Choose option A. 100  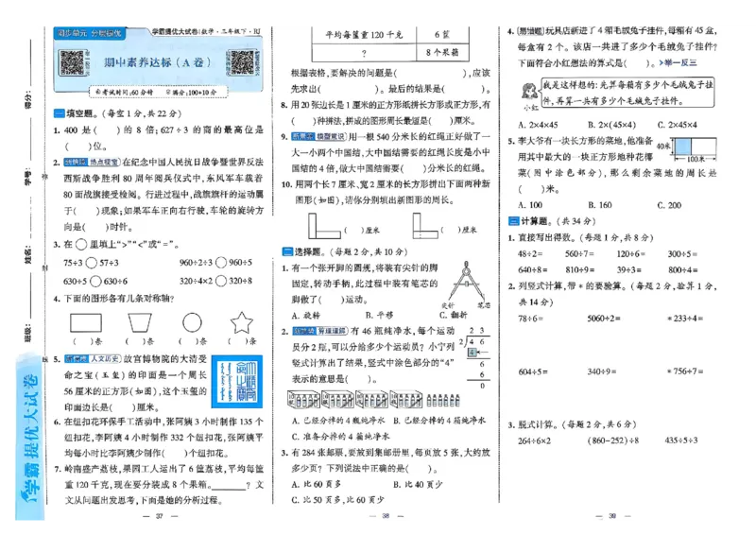(x=530, y=205)
